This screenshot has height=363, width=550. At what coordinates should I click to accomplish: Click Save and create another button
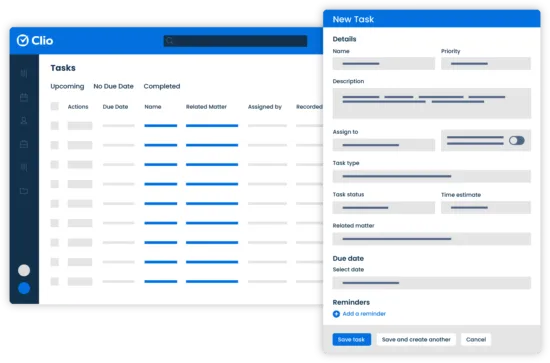pyautogui.click(x=416, y=340)
